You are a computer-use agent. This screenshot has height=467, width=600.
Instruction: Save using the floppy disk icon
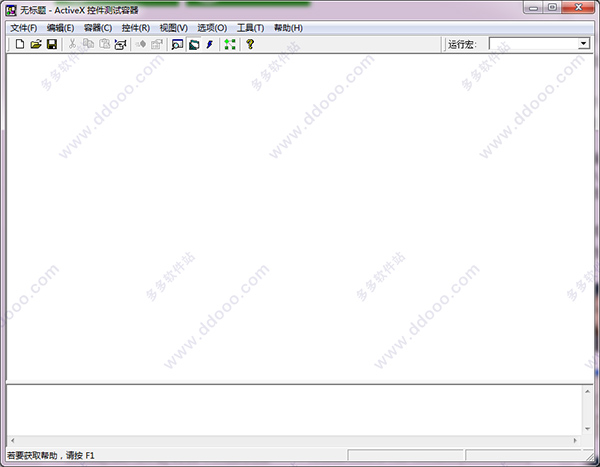(x=52, y=44)
